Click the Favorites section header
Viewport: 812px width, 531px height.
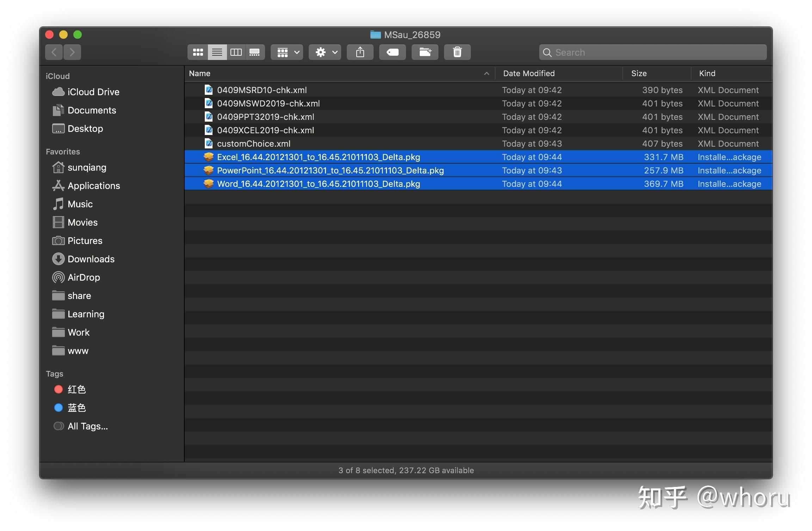click(x=63, y=152)
